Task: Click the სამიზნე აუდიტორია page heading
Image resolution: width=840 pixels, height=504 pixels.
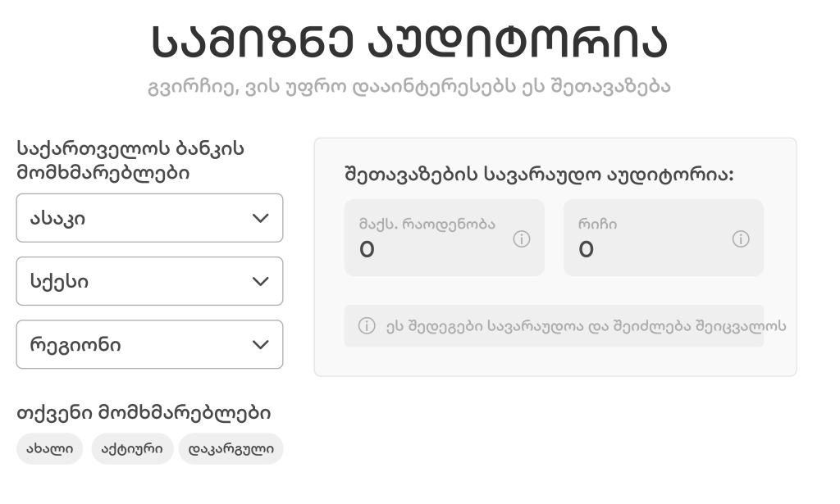Action: 409,41
